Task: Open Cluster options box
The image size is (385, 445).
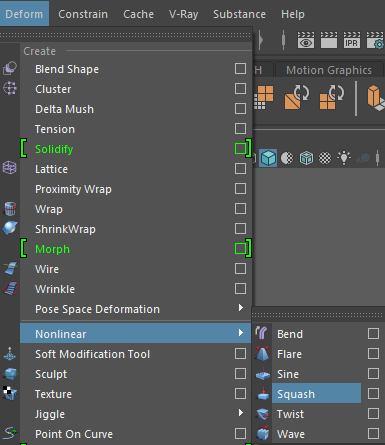Action: point(240,89)
